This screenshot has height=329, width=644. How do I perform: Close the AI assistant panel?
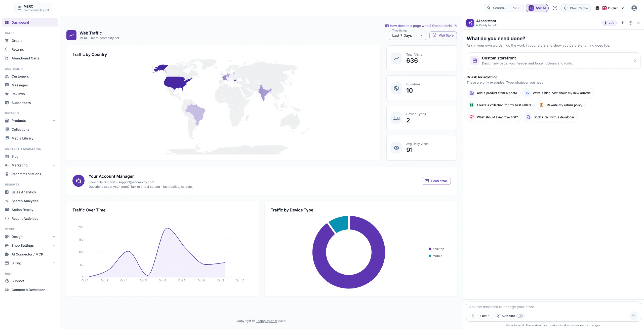(x=638, y=23)
